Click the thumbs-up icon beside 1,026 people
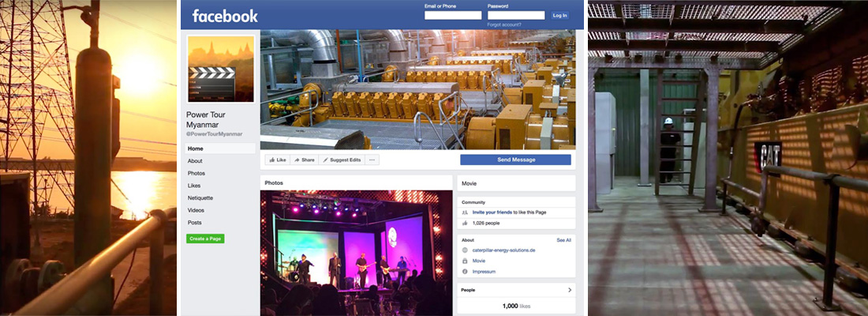The image size is (868, 316). tap(465, 223)
